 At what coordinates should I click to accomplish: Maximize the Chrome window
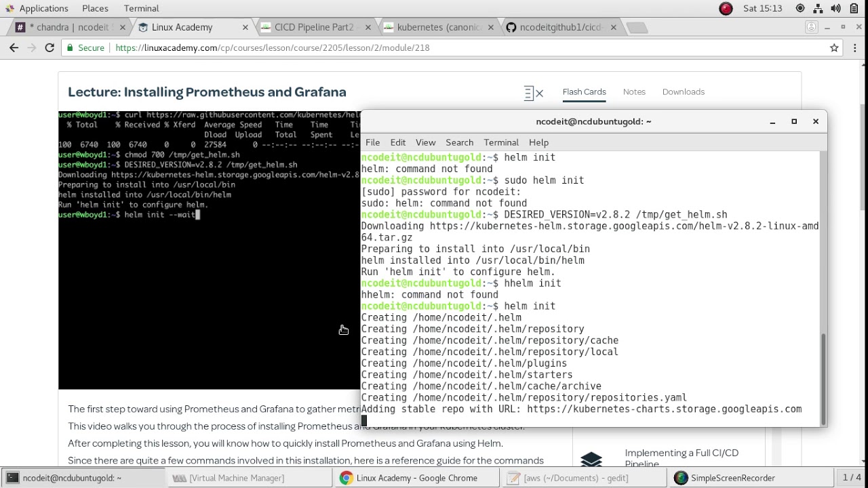pos(843,27)
